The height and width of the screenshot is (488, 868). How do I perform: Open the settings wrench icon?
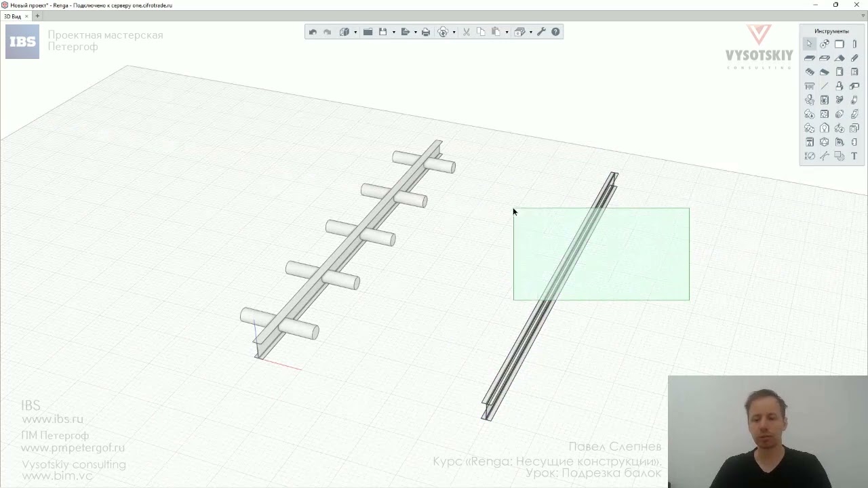pos(541,32)
